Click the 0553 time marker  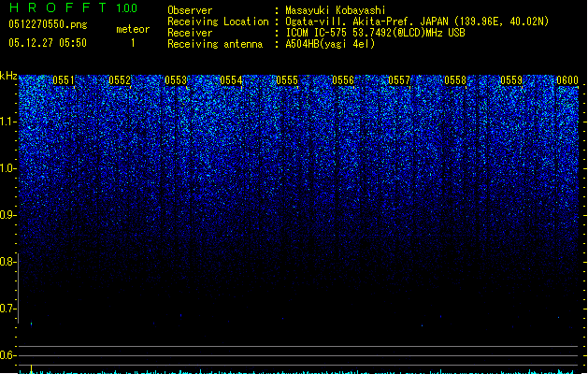pos(176,79)
